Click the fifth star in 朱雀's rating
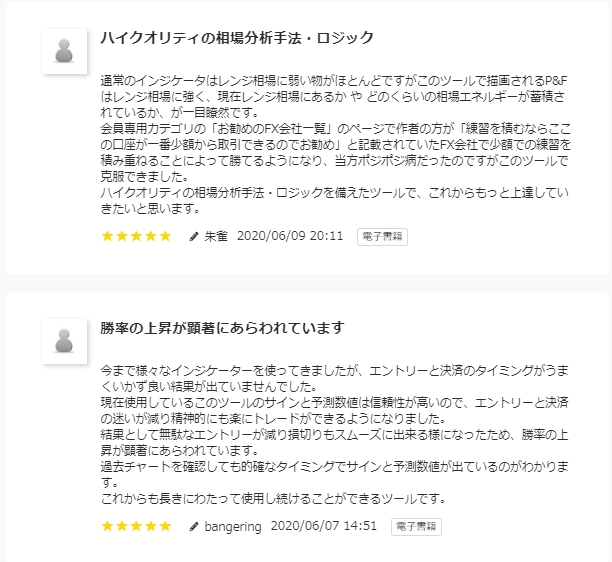This screenshot has height=562, width=612. (x=165, y=237)
